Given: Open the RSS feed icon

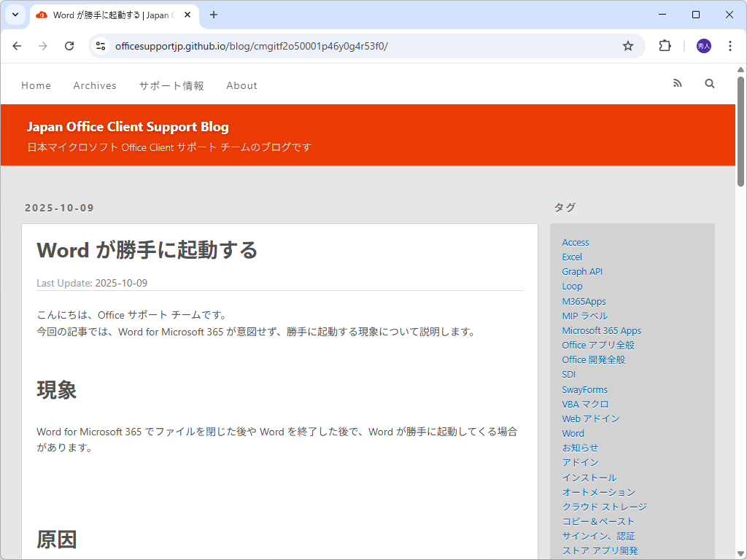Looking at the screenshot, I should [x=677, y=83].
